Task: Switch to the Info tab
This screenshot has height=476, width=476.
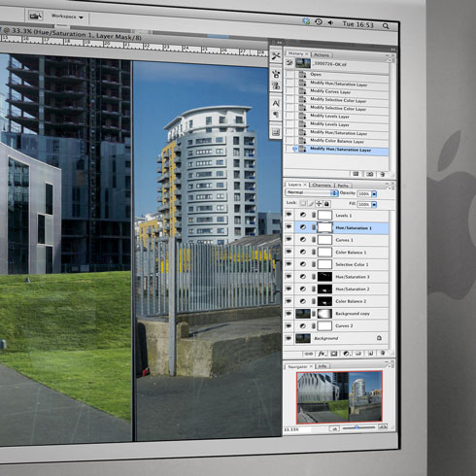Action: click(323, 366)
